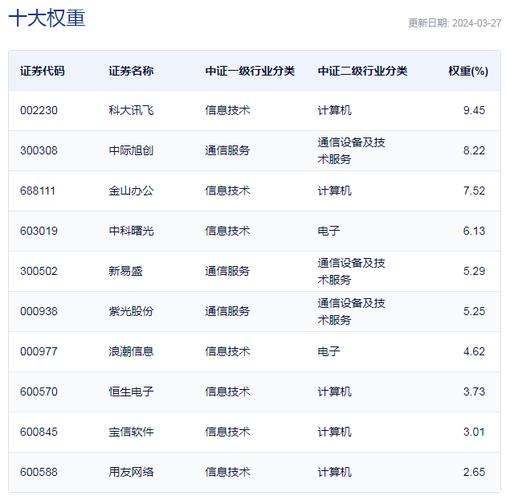Click 电子 in the 中科曙光 row

pyautogui.click(x=329, y=231)
